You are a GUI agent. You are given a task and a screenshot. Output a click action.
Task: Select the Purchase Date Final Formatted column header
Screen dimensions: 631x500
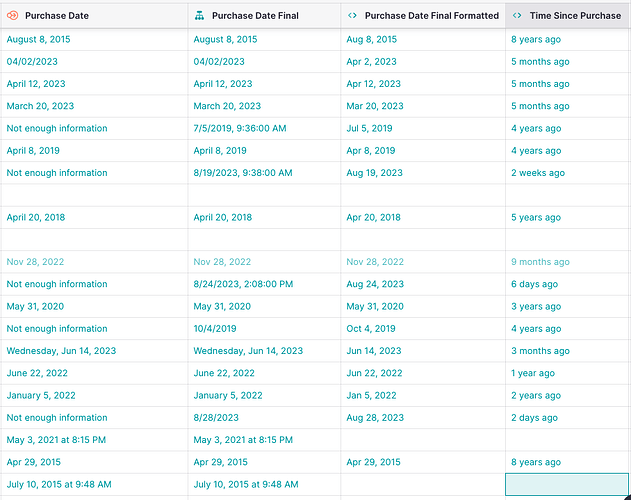click(x=423, y=16)
